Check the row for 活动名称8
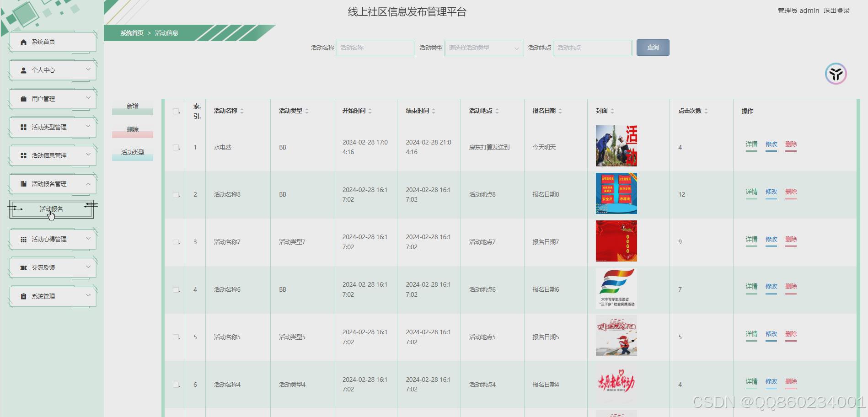868x417 pixels. click(176, 195)
